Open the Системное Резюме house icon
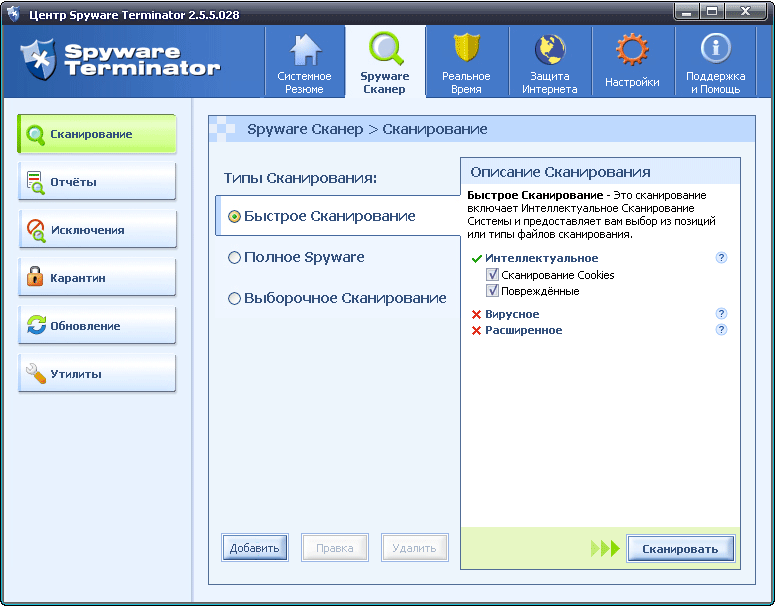 305,49
